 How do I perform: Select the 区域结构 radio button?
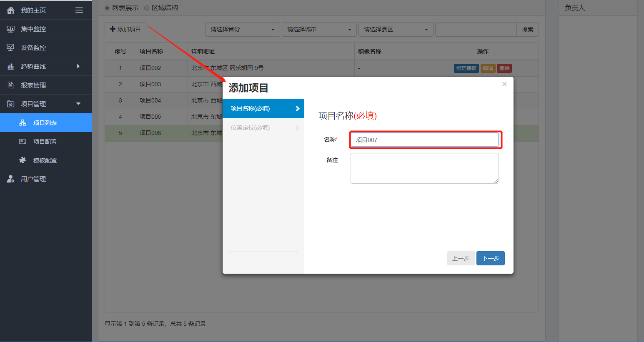pyautogui.click(x=147, y=8)
